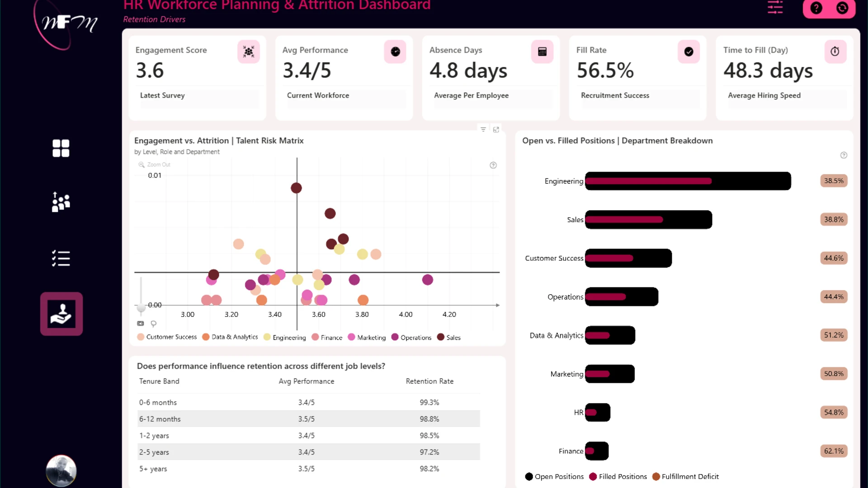Open user profile avatar

(61, 470)
